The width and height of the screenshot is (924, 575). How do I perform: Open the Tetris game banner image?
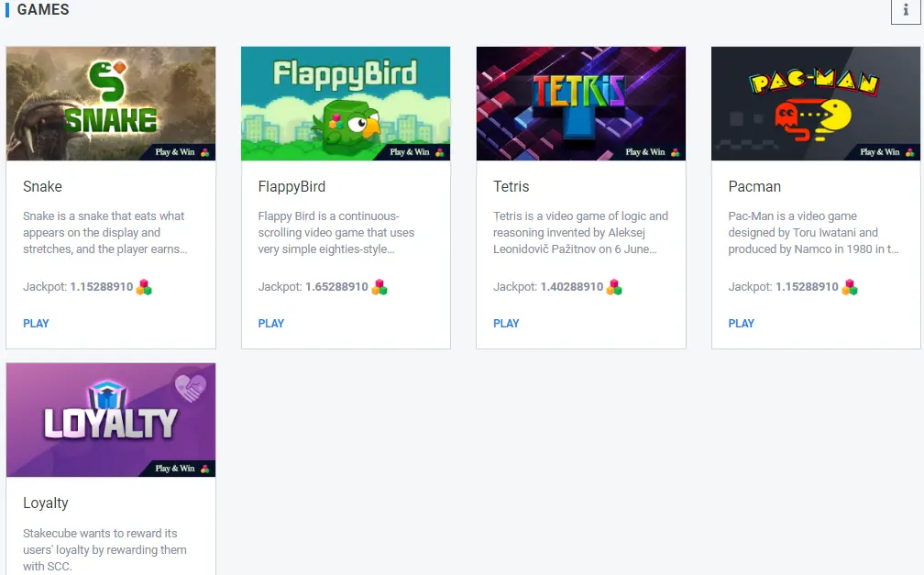(581, 104)
